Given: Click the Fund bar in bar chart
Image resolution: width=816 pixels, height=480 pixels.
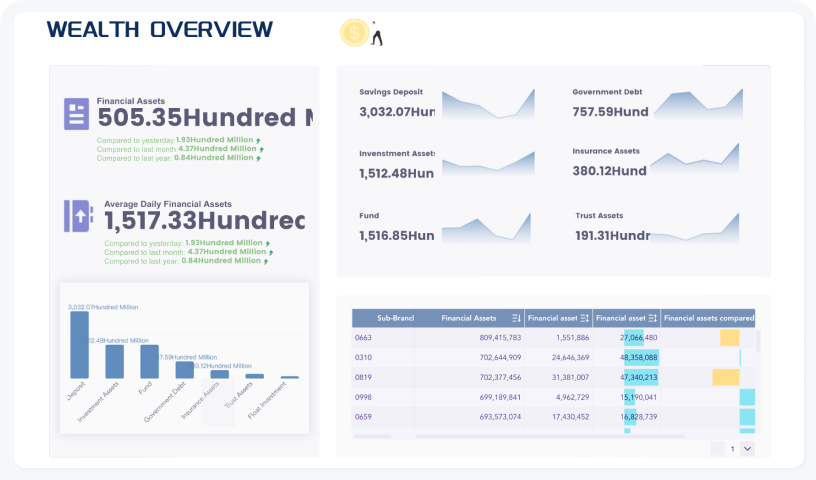Looking at the screenshot, I should click(149, 361).
